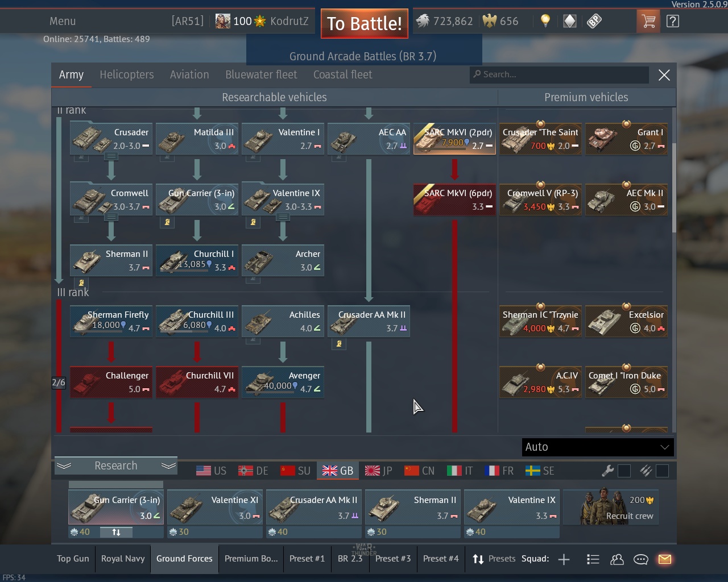Image resolution: width=728 pixels, height=582 pixels.
Task: Select the Cromwell vehicle card
Action: click(111, 199)
